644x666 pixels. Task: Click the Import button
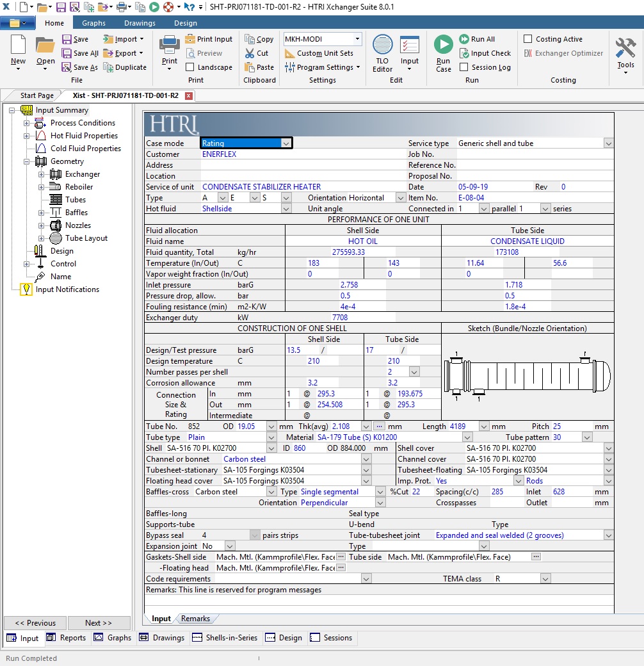click(x=124, y=39)
